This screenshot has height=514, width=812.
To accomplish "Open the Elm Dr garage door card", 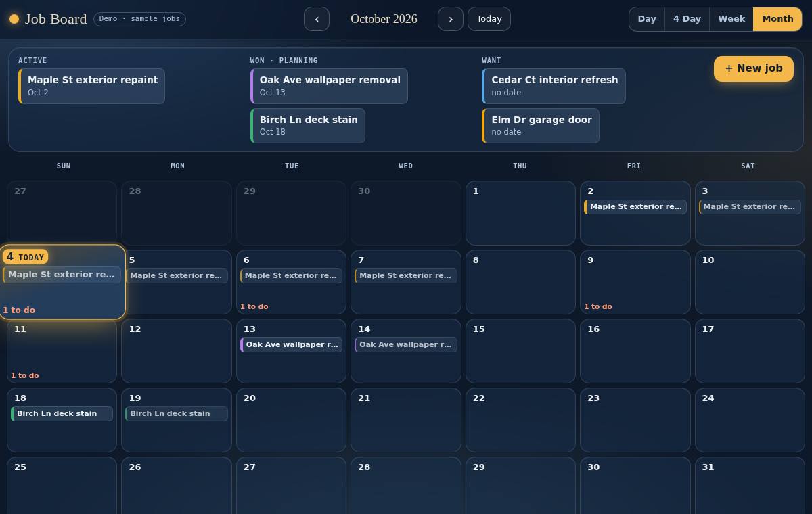I will pos(541,126).
